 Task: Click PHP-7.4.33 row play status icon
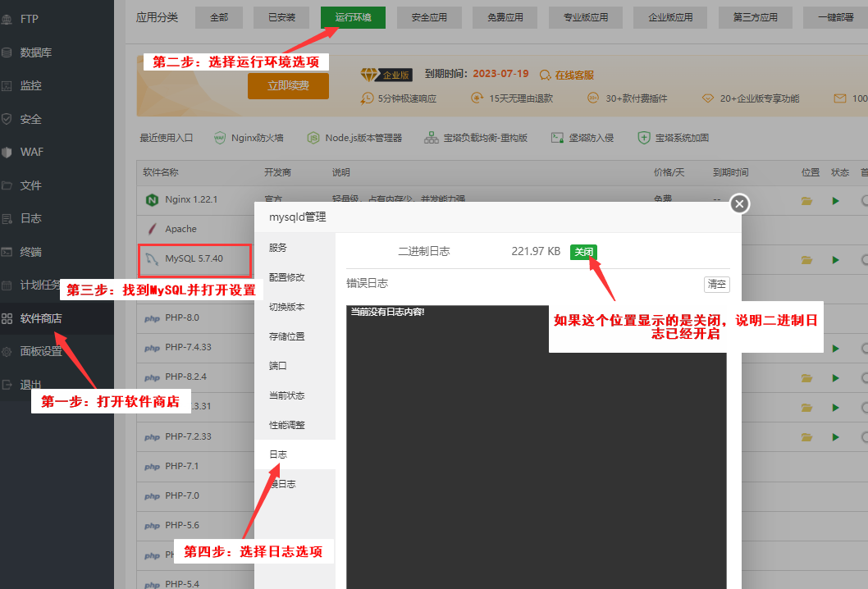(836, 349)
